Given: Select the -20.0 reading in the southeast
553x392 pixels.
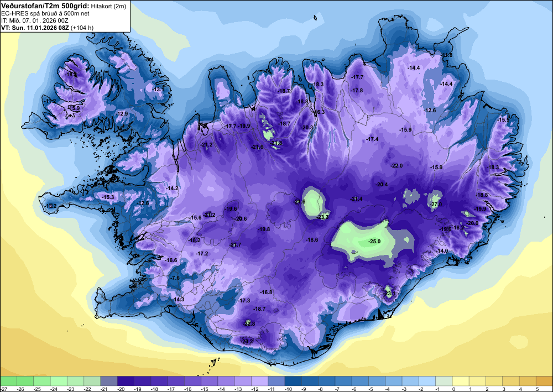Looking at the screenshot, I should point(472,223).
